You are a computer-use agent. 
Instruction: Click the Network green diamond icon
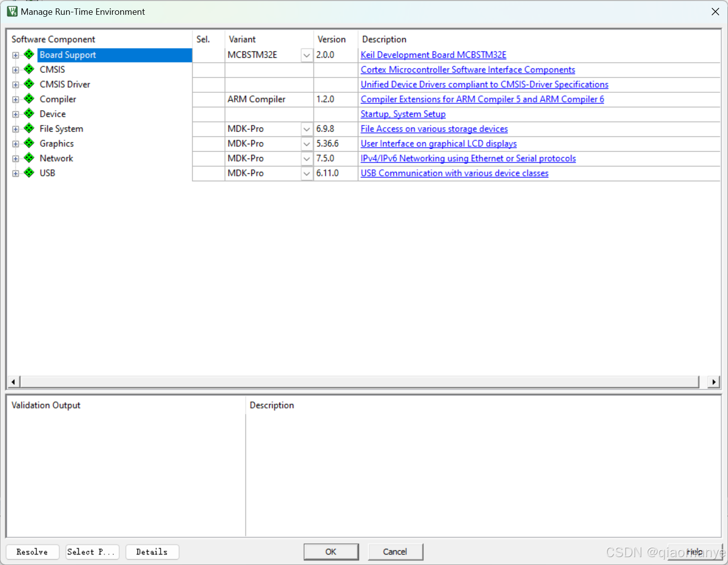click(29, 158)
